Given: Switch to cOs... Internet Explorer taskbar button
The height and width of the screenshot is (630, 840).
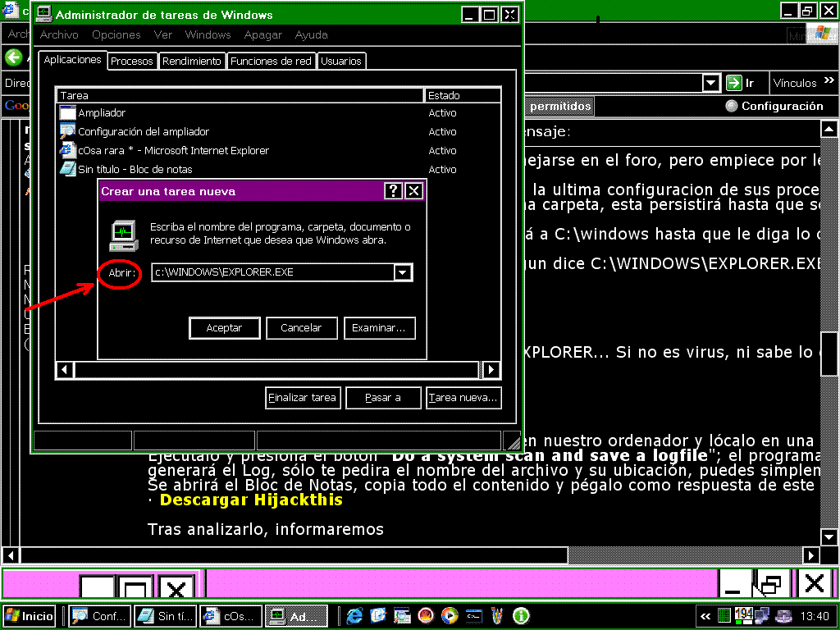Looking at the screenshot, I should pos(231,616).
